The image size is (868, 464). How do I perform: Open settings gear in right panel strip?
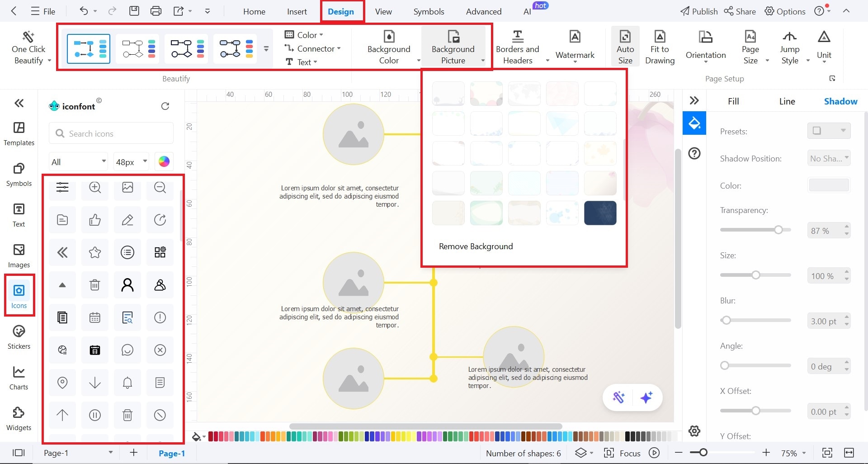pyautogui.click(x=694, y=431)
